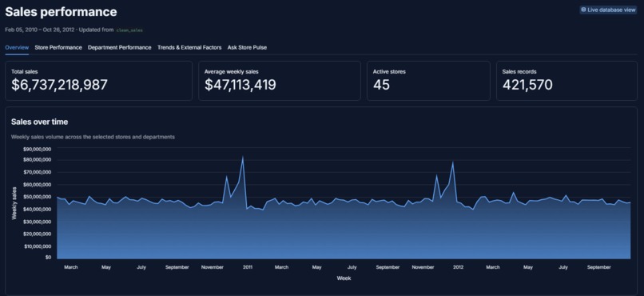Switch to the Overview tab
This screenshot has width=644, height=296.
[x=17, y=48]
